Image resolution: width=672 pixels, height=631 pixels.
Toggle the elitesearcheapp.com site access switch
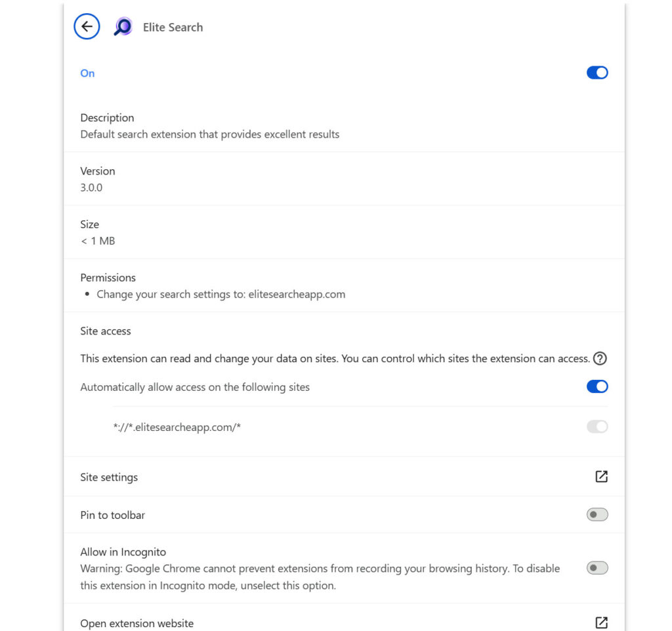597,427
